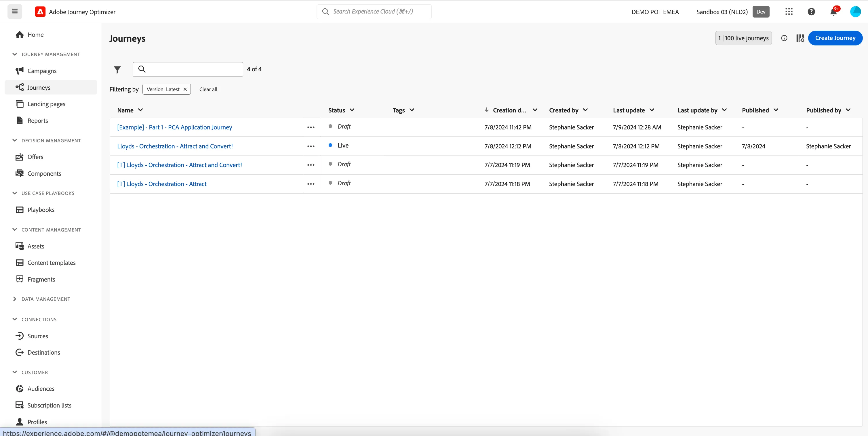
Task: Open more actions for [T] Attract and Convert
Action: click(x=311, y=165)
